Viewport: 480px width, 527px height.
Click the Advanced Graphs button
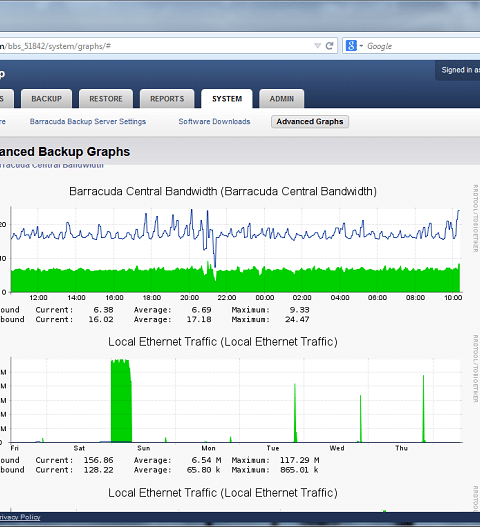click(310, 122)
